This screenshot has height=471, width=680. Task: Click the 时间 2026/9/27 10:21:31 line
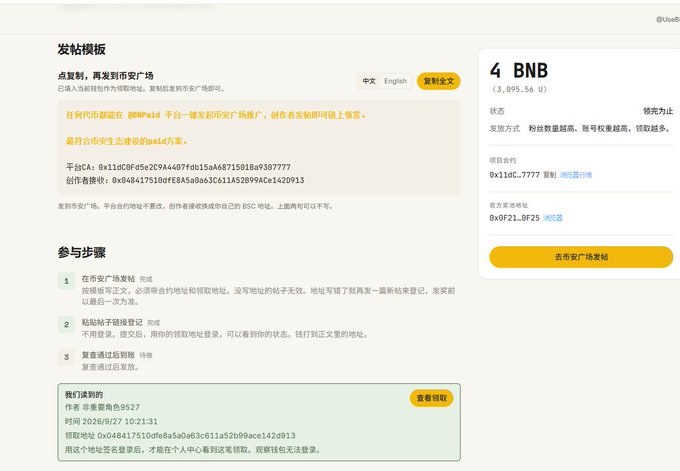(111, 422)
